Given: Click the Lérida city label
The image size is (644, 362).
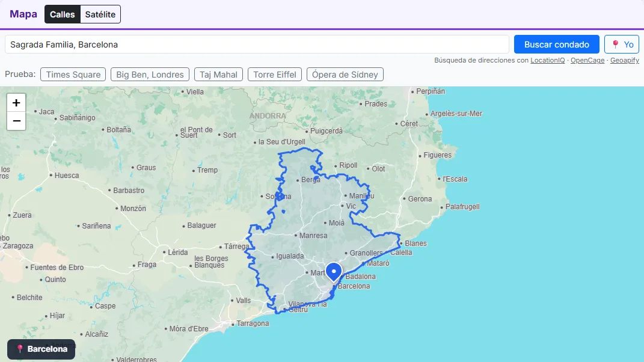Looking at the screenshot, I should click(178, 253).
